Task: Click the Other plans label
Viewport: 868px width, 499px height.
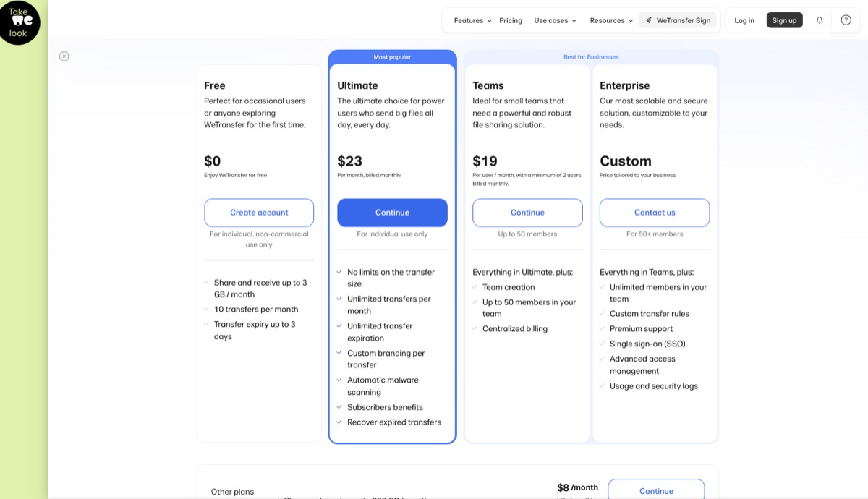Action: point(232,492)
